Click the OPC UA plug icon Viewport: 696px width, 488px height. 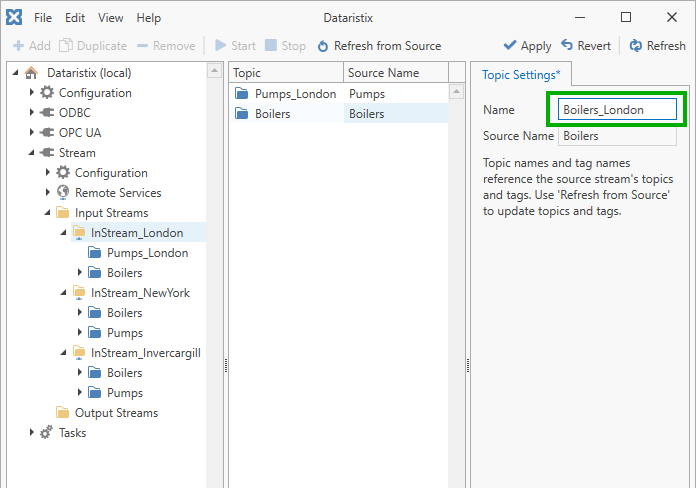click(x=47, y=132)
